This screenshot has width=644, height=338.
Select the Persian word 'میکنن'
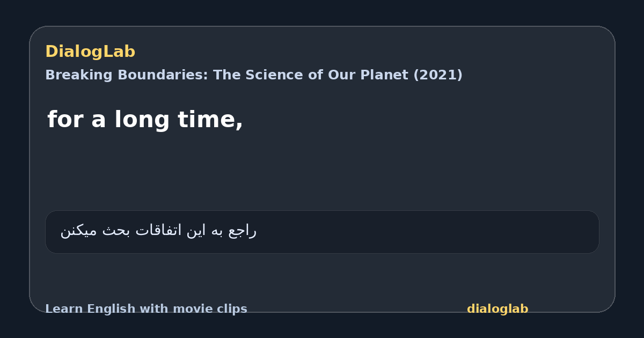79,231
